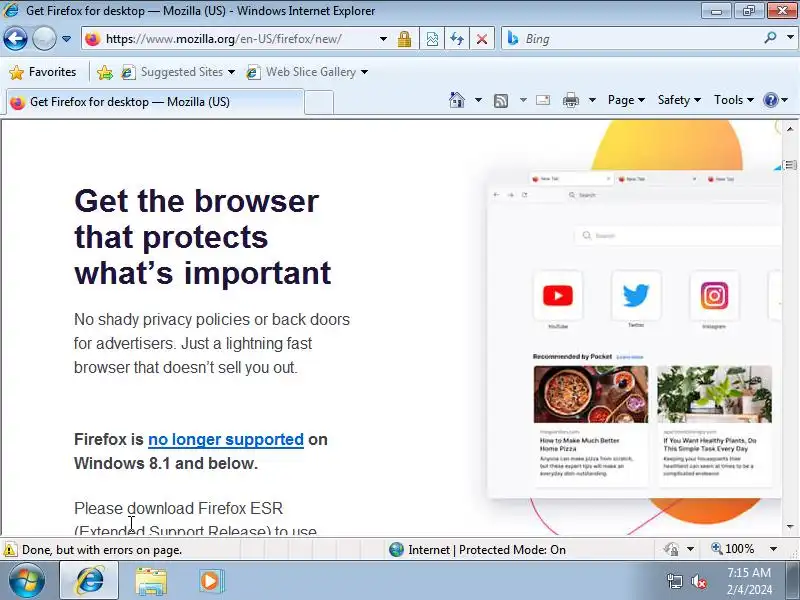Image resolution: width=800 pixels, height=600 pixels.
Task: Click the network tray icon
Action: tap(674, 581)
